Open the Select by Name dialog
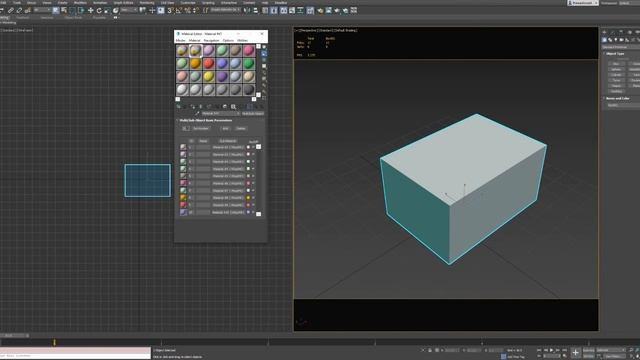 (64, 10)
